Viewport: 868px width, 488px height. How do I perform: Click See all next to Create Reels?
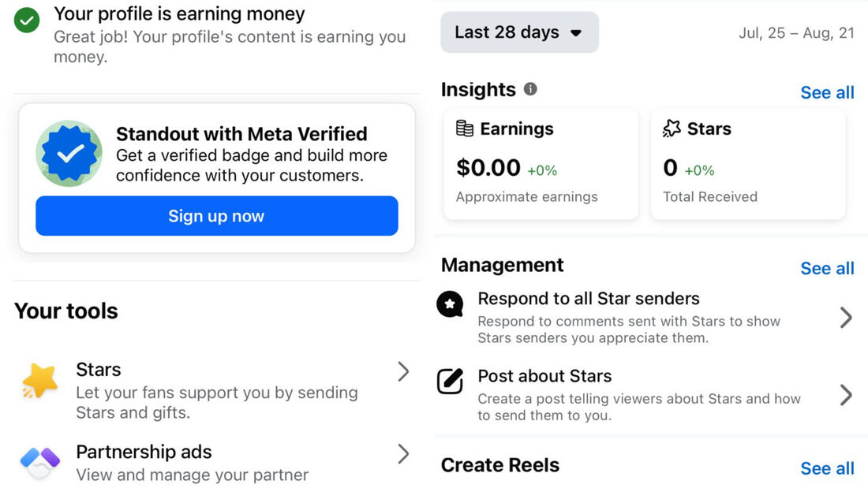coord(827,468)
